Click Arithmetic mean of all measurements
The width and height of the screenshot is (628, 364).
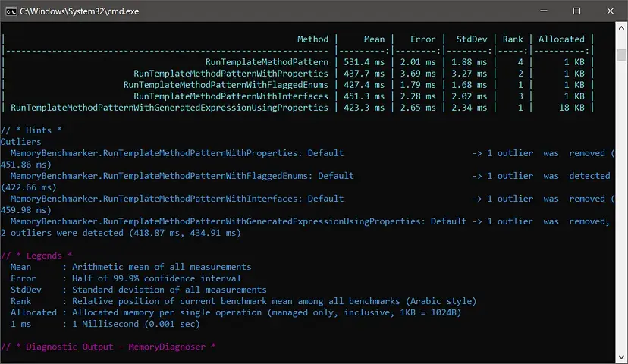click(x=162, y=267)
